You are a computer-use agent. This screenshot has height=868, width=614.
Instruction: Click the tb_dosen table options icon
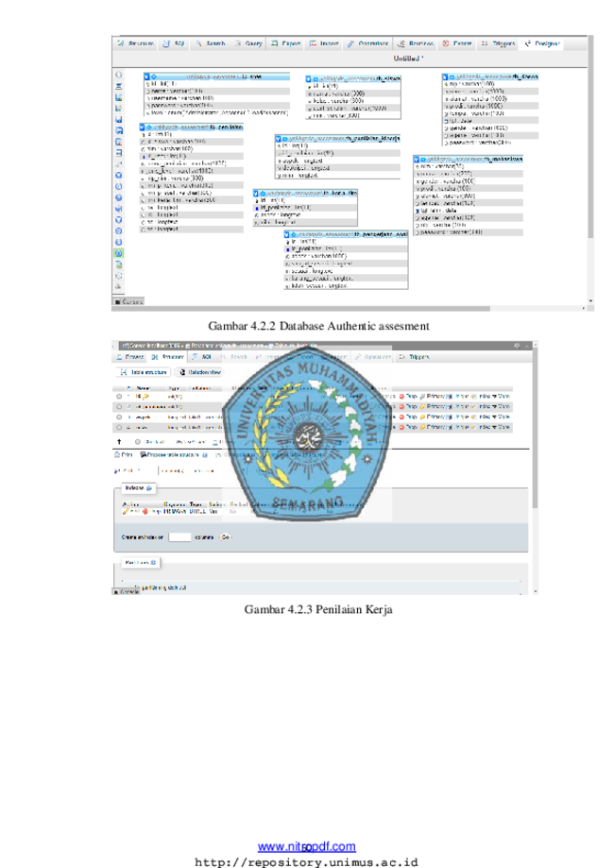click(452, 77)
